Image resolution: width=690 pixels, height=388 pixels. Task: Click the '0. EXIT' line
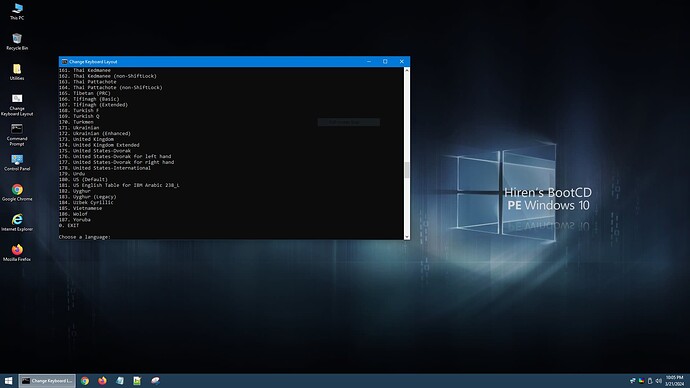pos(69,225)
